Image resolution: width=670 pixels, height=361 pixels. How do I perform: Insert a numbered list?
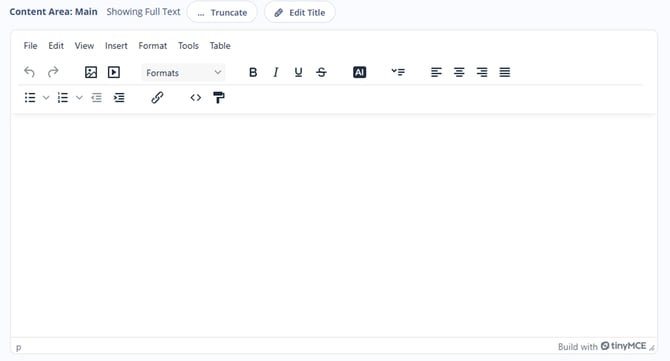pos(63,98)
